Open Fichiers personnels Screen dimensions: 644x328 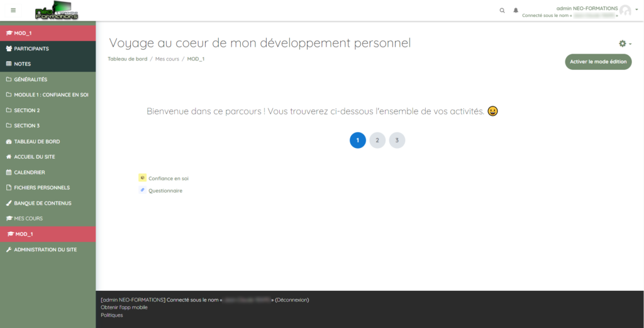click(x=48, y=188)
